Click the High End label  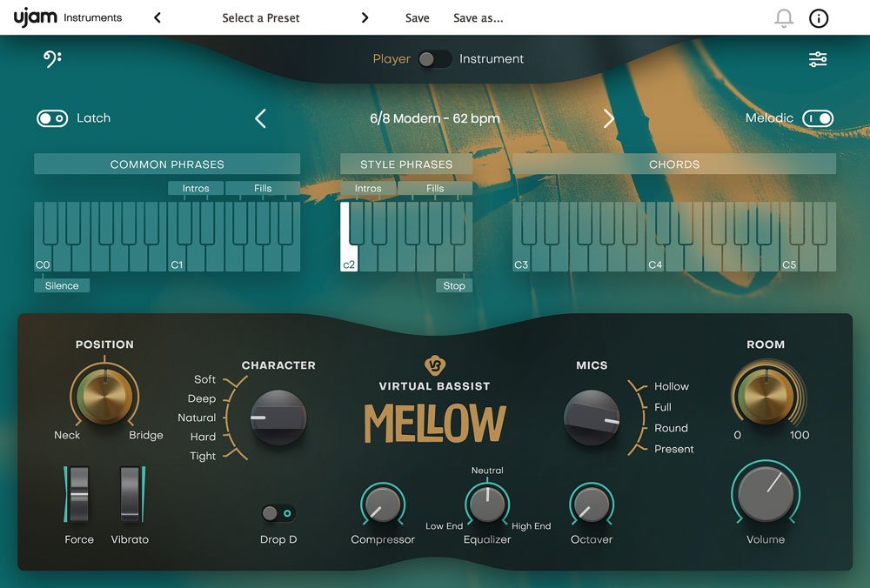(x=531, y=526)
